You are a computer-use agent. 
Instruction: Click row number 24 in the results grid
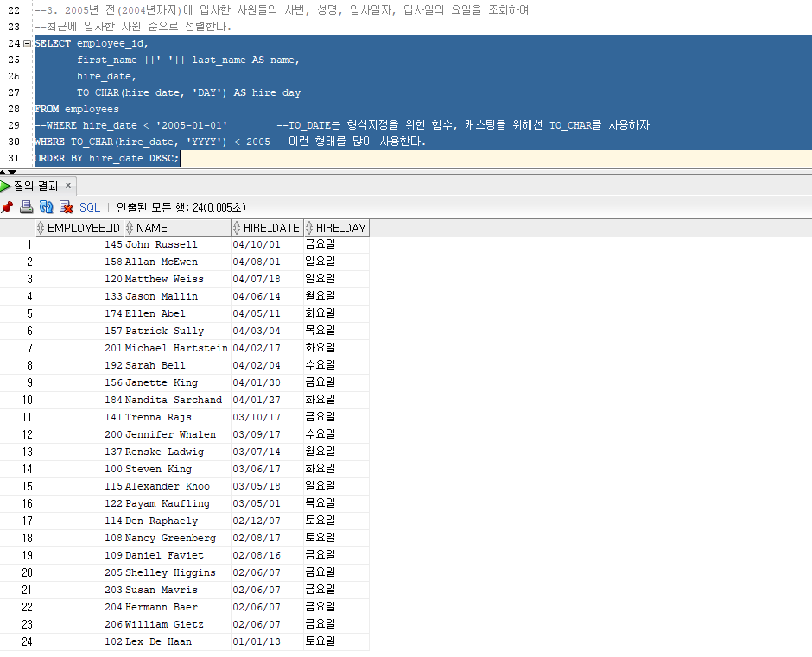click(x=17, y=641)
